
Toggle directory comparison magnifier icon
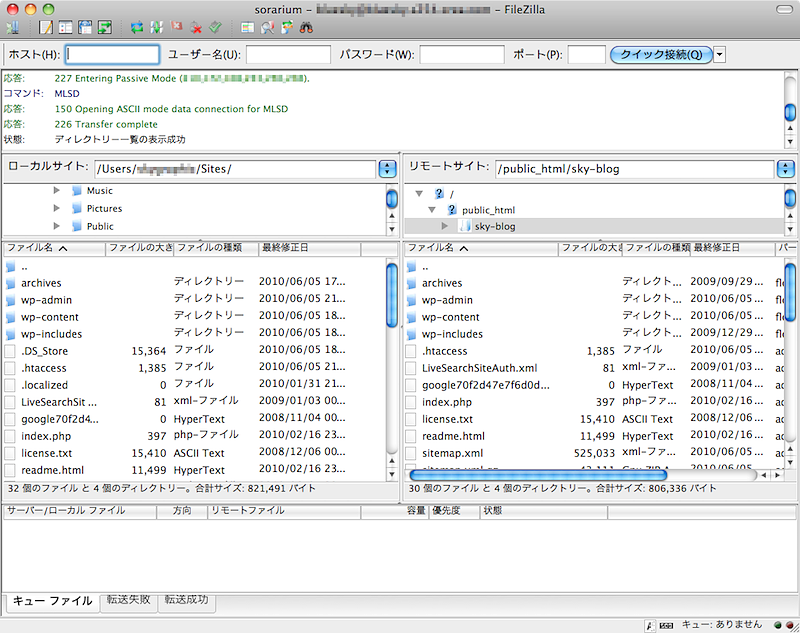pyautogui.click(x=267, y=28)
